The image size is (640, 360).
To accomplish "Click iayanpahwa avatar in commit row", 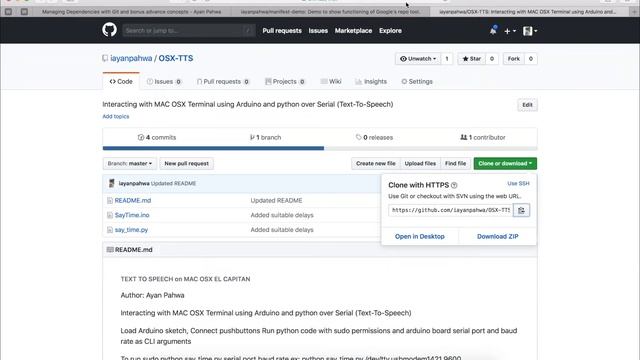I will pyautogui.click(x=111, y=183).
